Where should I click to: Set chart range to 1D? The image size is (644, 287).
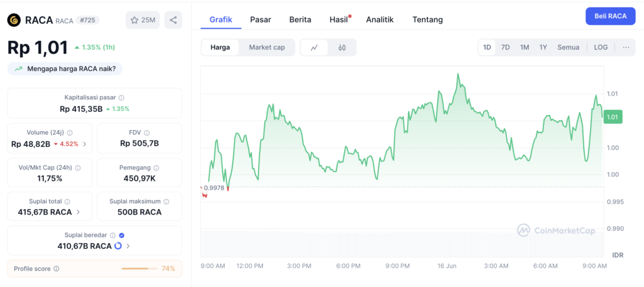click(487, 47)
